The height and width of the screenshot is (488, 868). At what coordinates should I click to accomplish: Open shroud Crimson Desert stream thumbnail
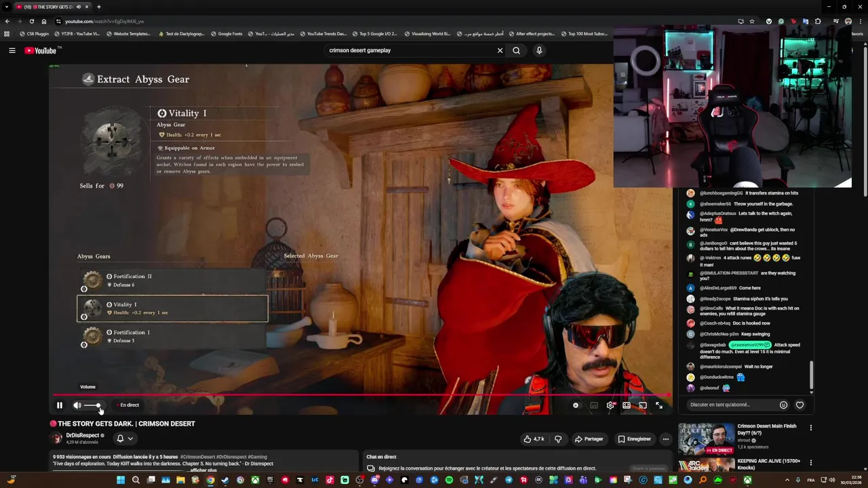[706, 439]
